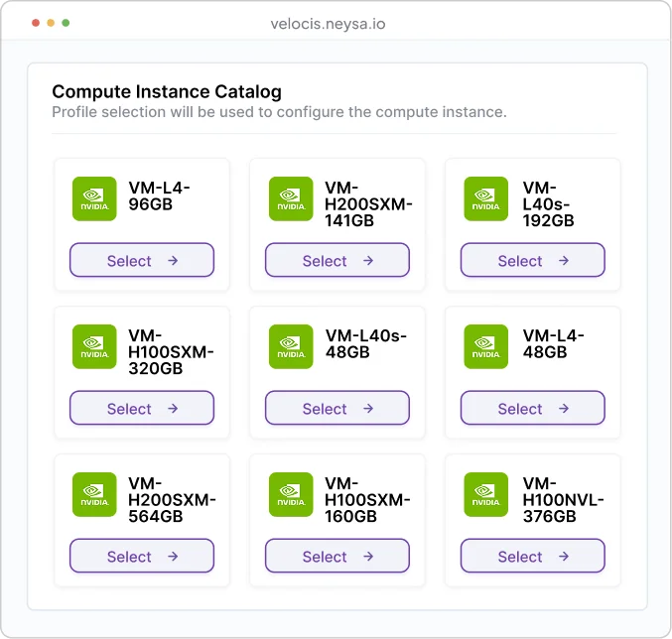This screenshot has width=672, height=639.
Task: Click NVIDIA logo on VM-L40s-192GB card
Action: 486,198
